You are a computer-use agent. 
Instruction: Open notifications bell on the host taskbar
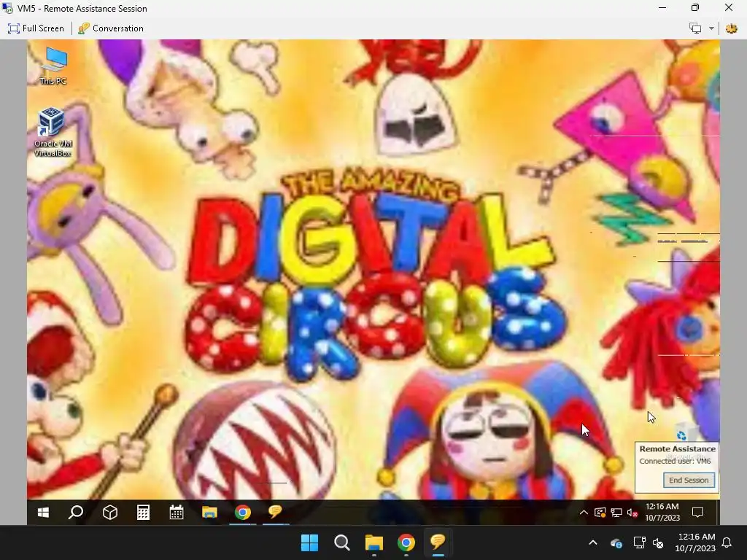(x=727, y=542)
